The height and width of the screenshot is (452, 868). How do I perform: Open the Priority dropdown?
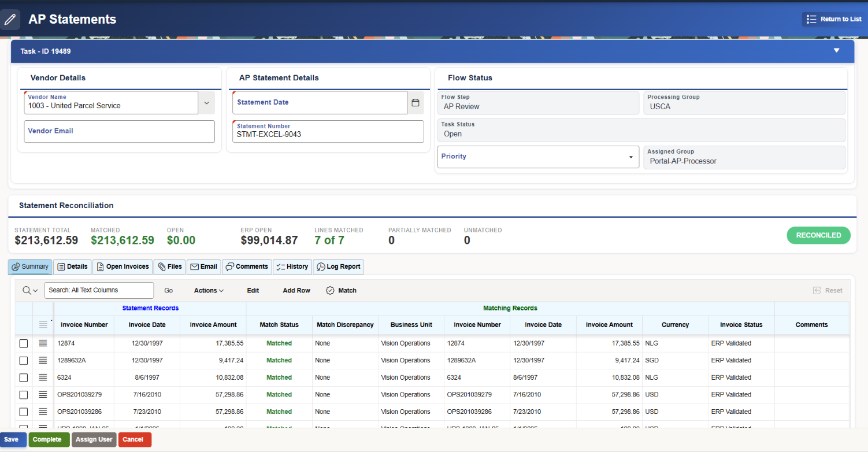pyautogui.click(x=539, y=157)
